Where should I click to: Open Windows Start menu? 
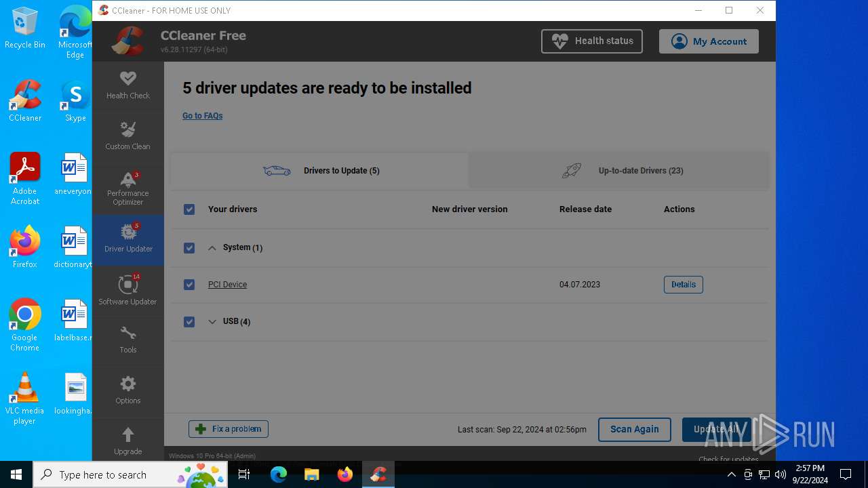(16, 474)
